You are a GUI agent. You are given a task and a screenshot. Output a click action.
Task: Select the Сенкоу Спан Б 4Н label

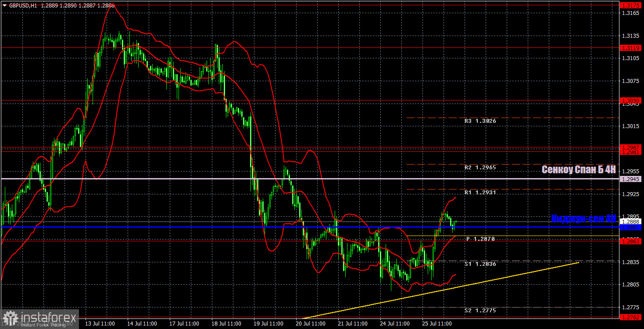(x=579, y=170)
